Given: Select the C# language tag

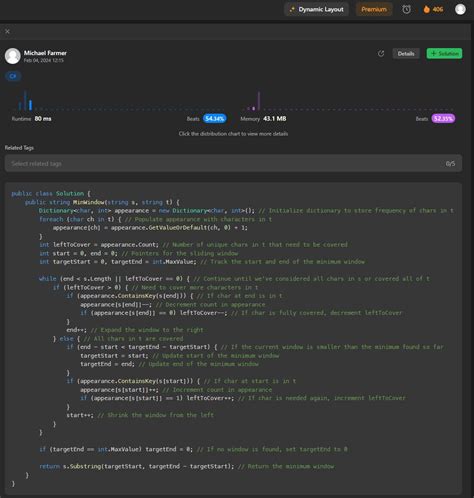Looking at the screenshot, I should [x=13, y=76].
